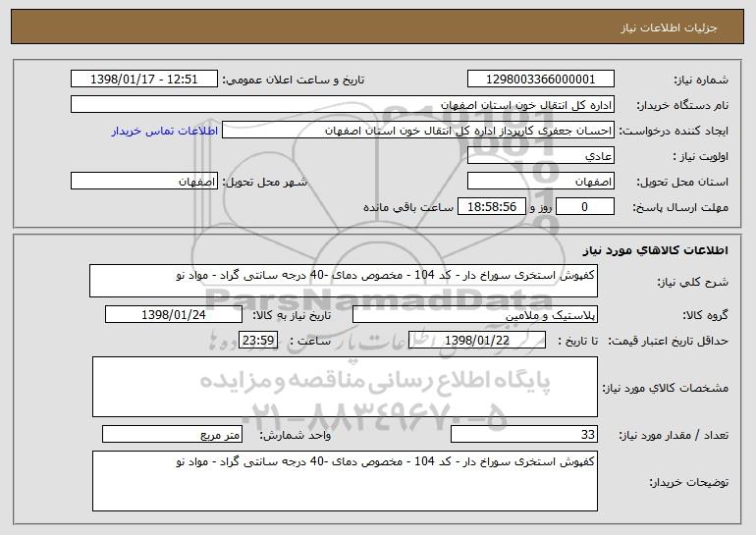Click the remaining time field 18:58:56
Viewport: 756px width, 535px height.
(491, 207)
